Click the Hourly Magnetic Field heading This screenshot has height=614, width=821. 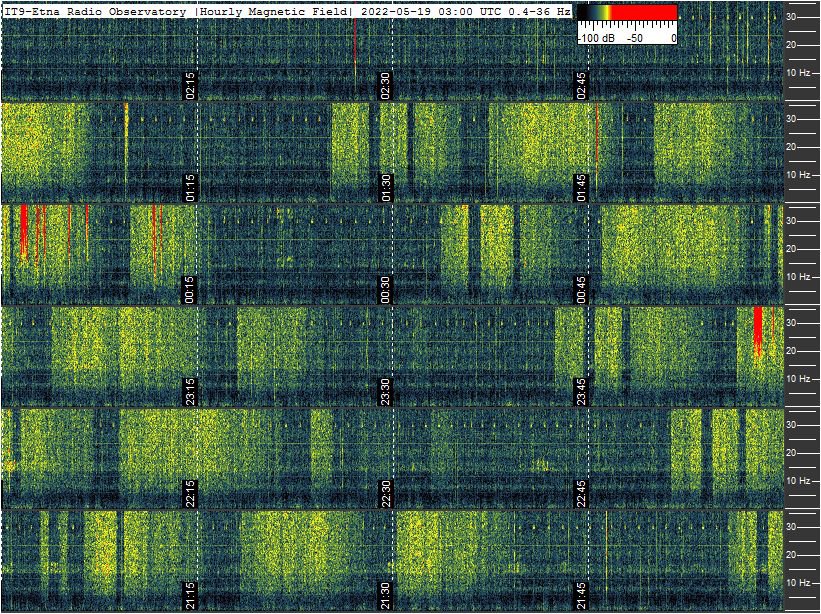pos(273,12)
